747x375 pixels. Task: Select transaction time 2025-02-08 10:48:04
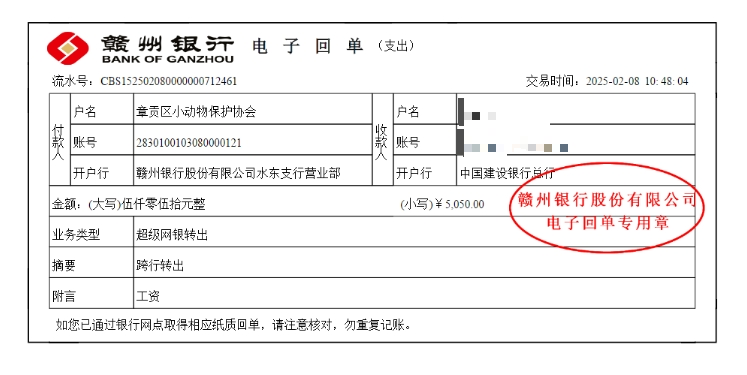tap(637, 81)
